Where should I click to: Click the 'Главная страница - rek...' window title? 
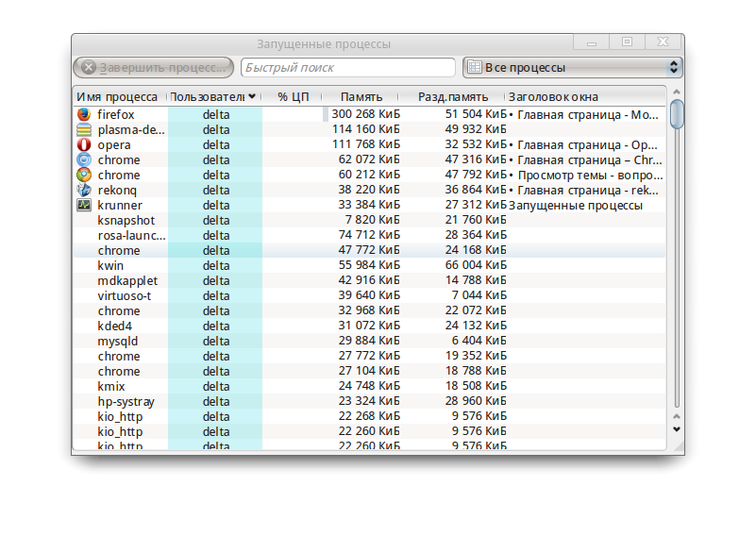tap(588, 191)
